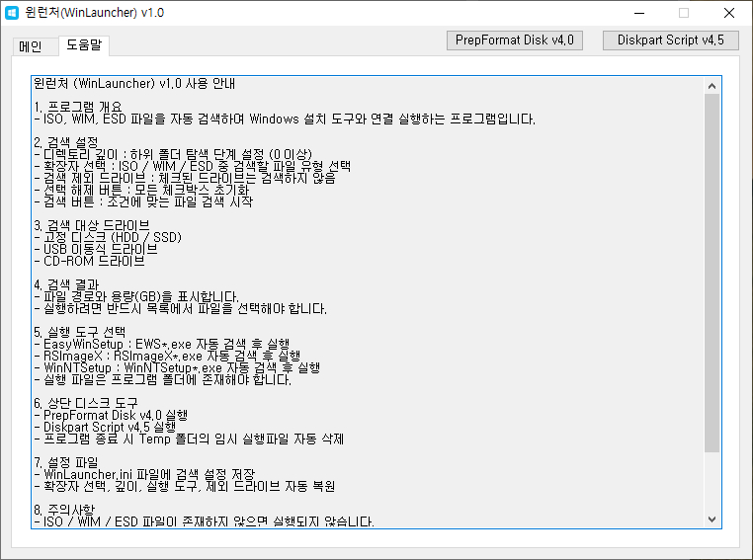Click the heading '6. 상단 디스크 도구'
This screenshot has height=560, width=753.
[x=86, y=404]
